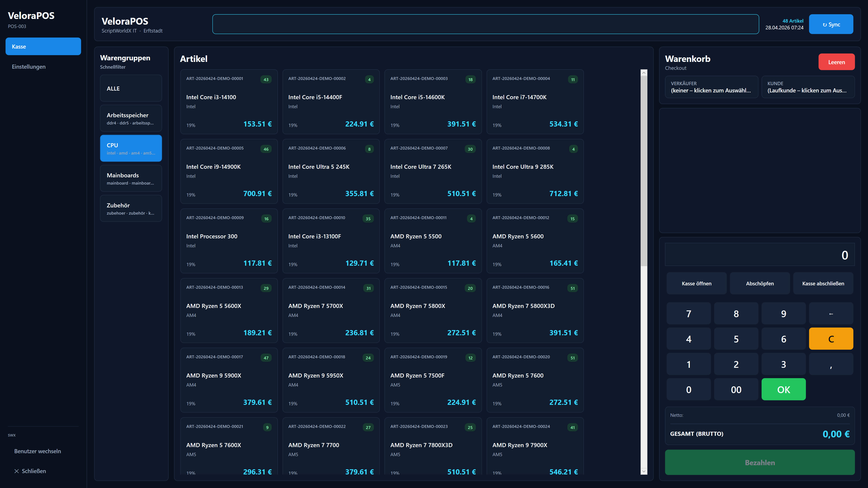The height and width of the screenshot is (488, 868).
Task: Clear entry with orange C key
Action: (831, 339)
